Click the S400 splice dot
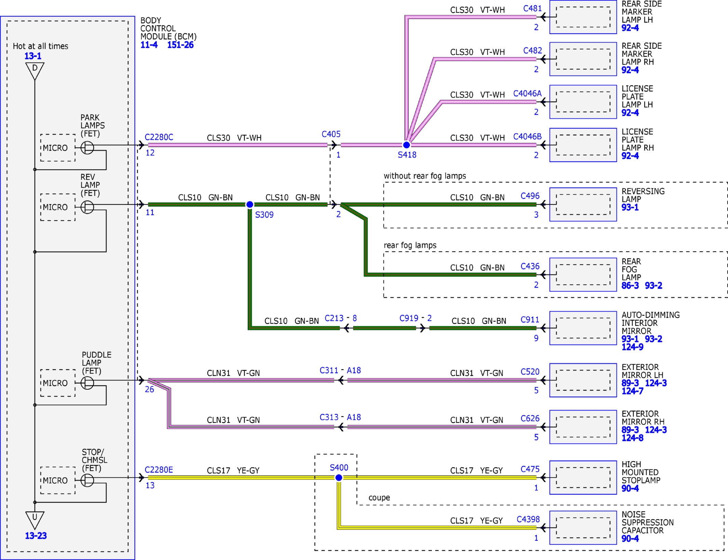 pyautogui.click(x=339, y=478)
